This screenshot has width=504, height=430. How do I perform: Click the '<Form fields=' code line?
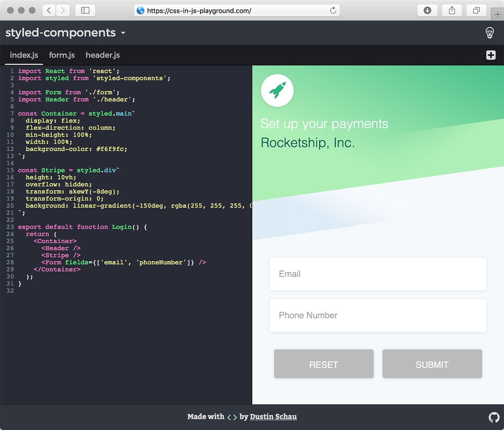(124, 263)
